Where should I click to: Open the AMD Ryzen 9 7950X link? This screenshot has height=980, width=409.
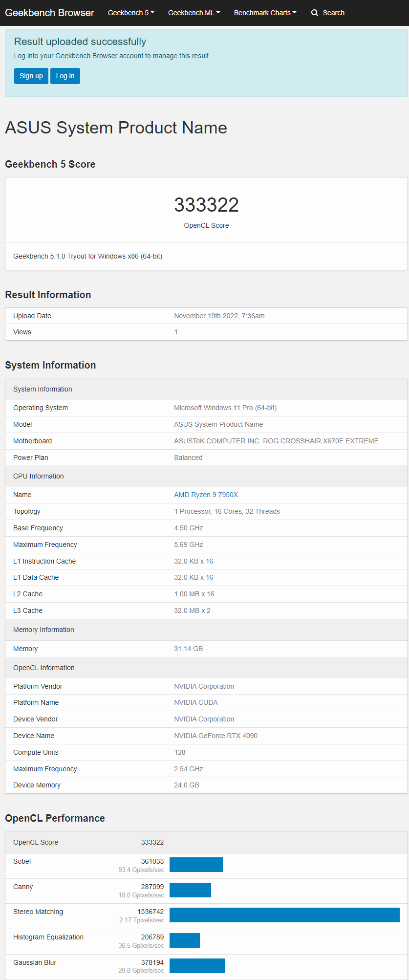tap(206, 495)
